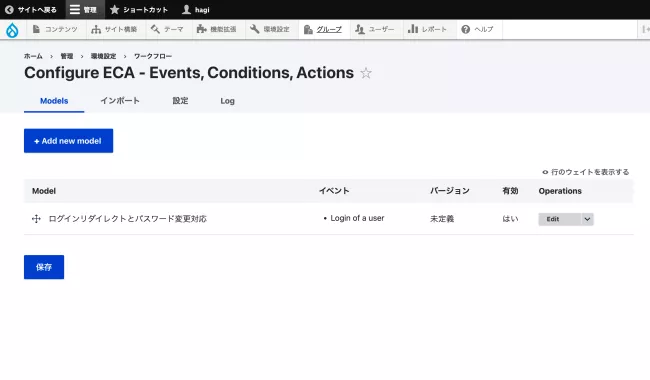Expand the Edit operations dropdown arrow
Viewport: 650px width, 380px height.
[587, 219]
